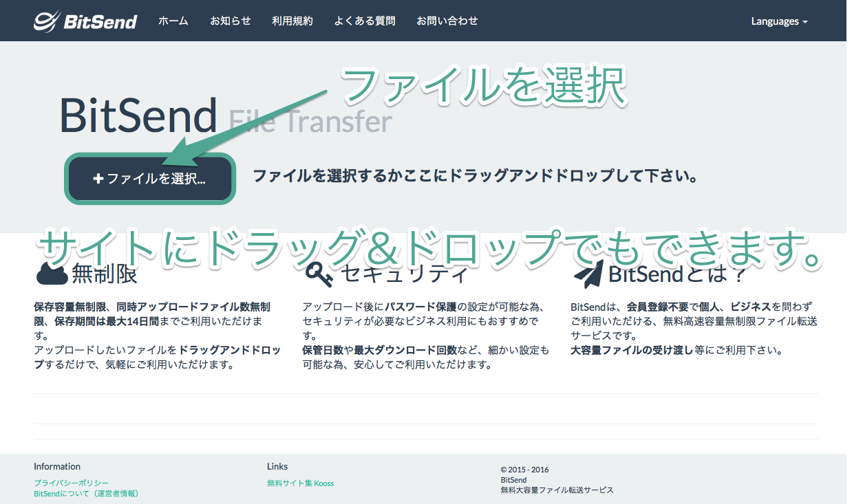Click the 大容量ファイルの受け渡し description text
This screenshot has height=504, width=863.
point(632,350)
